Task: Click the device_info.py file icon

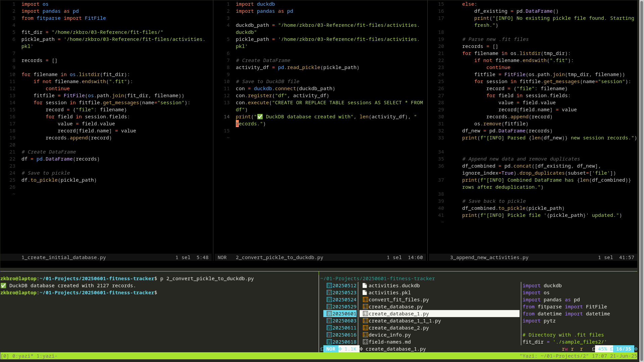Action: [365, 335]
